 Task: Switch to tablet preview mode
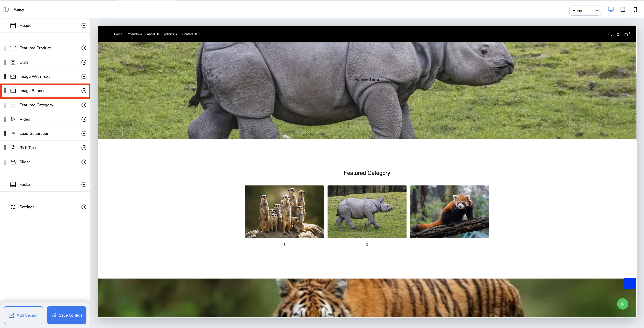(x=623, y=10)
